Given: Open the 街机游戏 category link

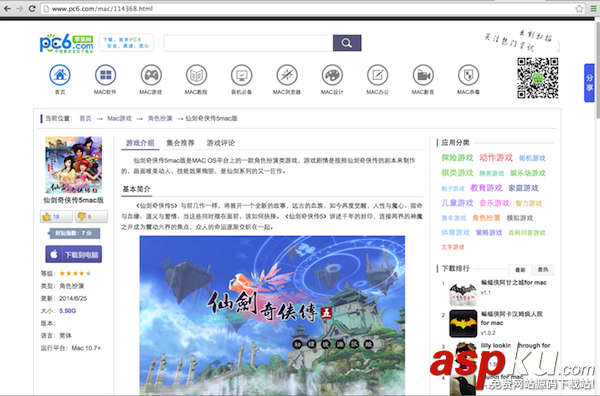Looking at the screenshot, I should pyautogui.click(x=532, y=158).
